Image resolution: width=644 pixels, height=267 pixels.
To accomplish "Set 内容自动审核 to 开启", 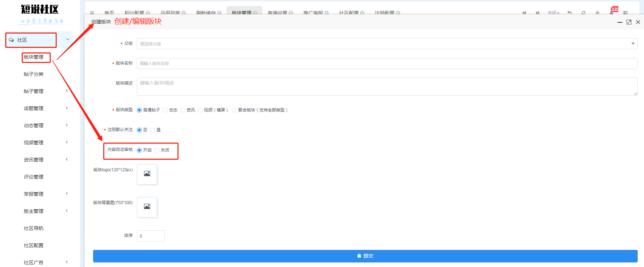I will [x=139, y=150].
